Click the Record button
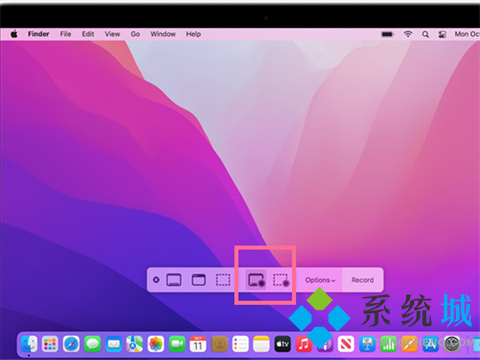Screen dimensions: 480x360 362,280
